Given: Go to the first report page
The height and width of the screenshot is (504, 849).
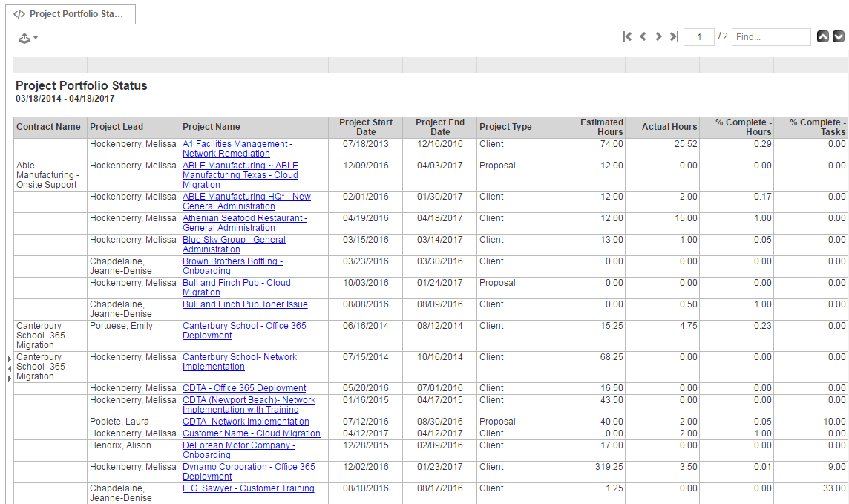Looking at the screenshot, I should (628, 36).
